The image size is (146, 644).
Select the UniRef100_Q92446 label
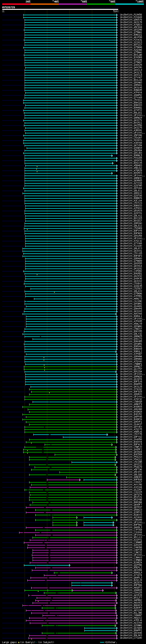[131, 633]
